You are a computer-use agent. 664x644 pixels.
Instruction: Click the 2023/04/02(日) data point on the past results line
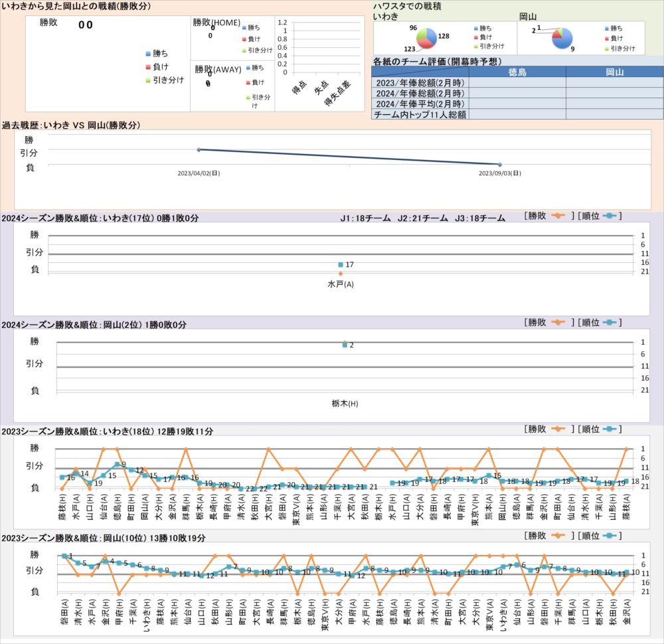point(199,149)
